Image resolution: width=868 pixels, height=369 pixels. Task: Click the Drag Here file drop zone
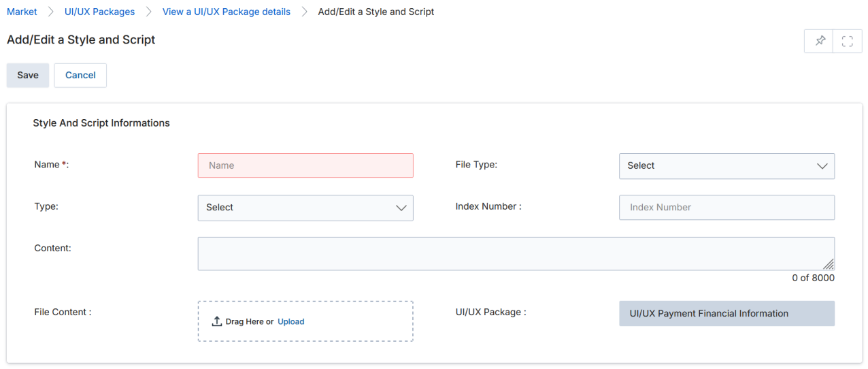click(x=305, y=321)
